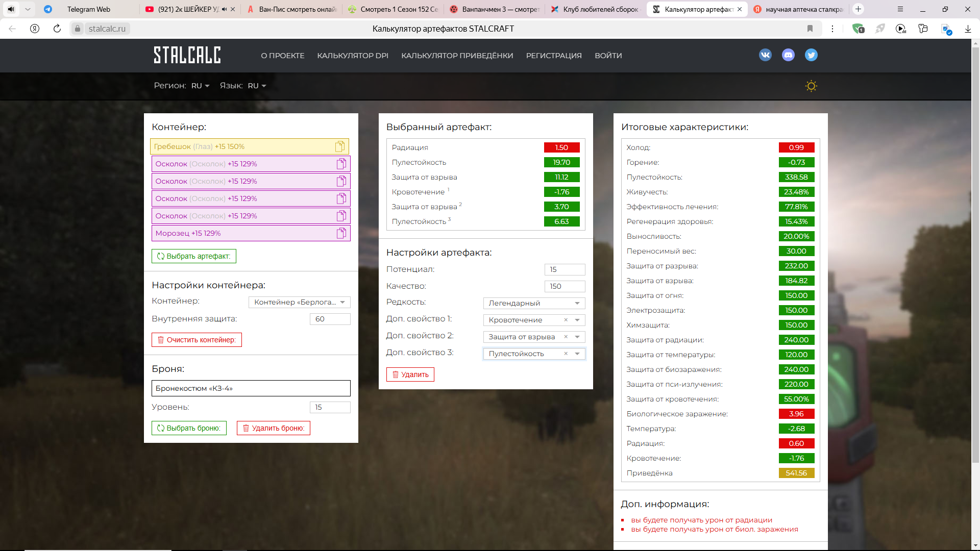Clear Защита от взрыва from Доп. свойство 2
This screenshot has width=980, height=551.
[x=566, y=337]
